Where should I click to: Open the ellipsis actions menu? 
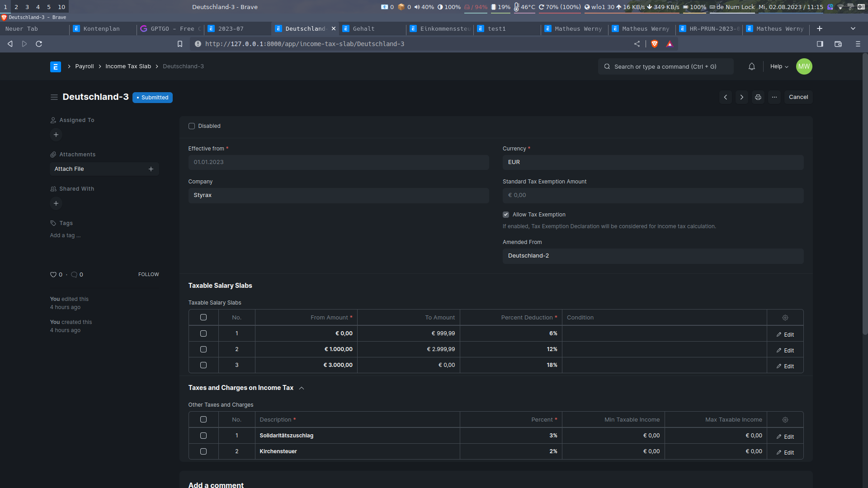774,97
